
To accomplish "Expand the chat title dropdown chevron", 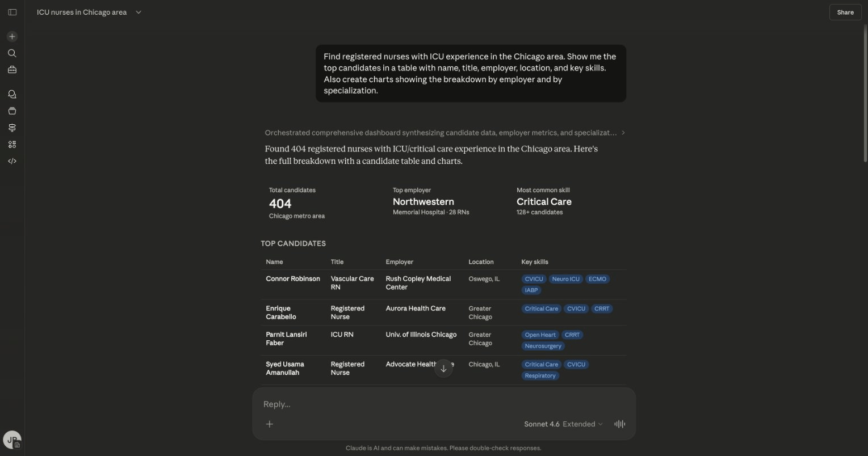I will pos(139,12).
